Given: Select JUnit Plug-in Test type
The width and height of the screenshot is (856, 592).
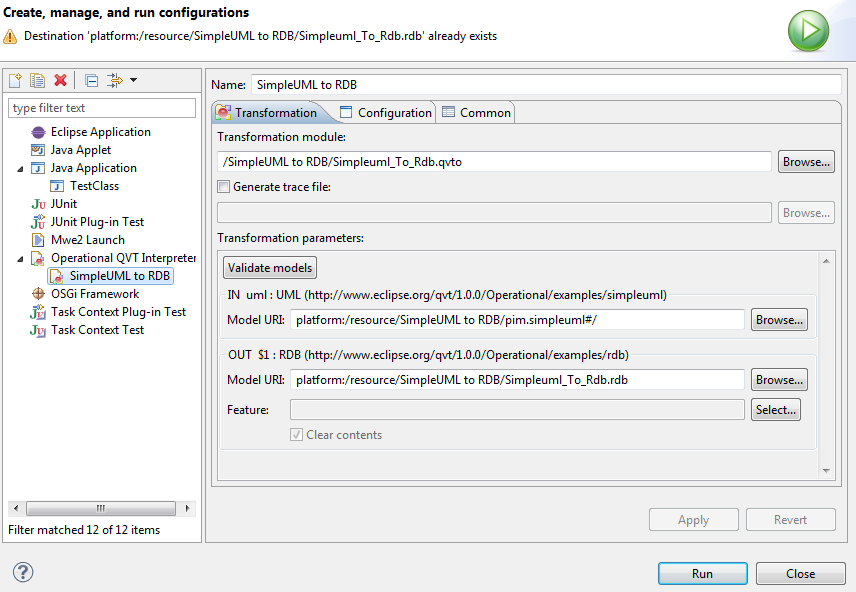Looking at the screenshot, I should [97, 222].
